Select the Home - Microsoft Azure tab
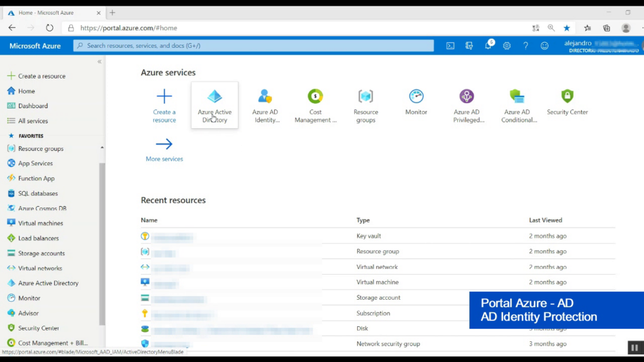644x362 pixels. [54, 13]
